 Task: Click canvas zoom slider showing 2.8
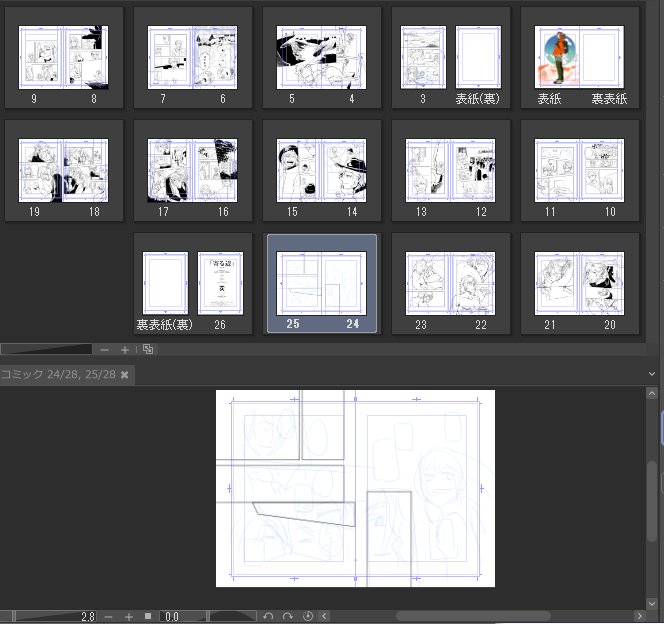(49, 616)
